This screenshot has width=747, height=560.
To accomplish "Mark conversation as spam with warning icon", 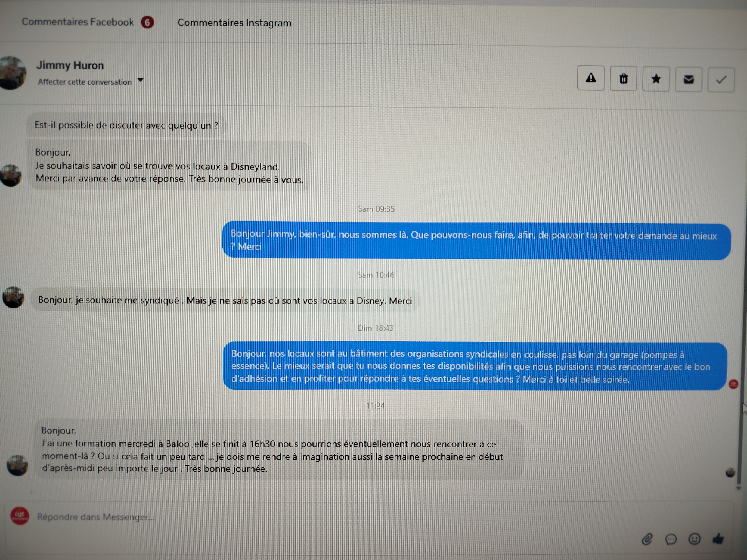I will [x=591, y=78].
